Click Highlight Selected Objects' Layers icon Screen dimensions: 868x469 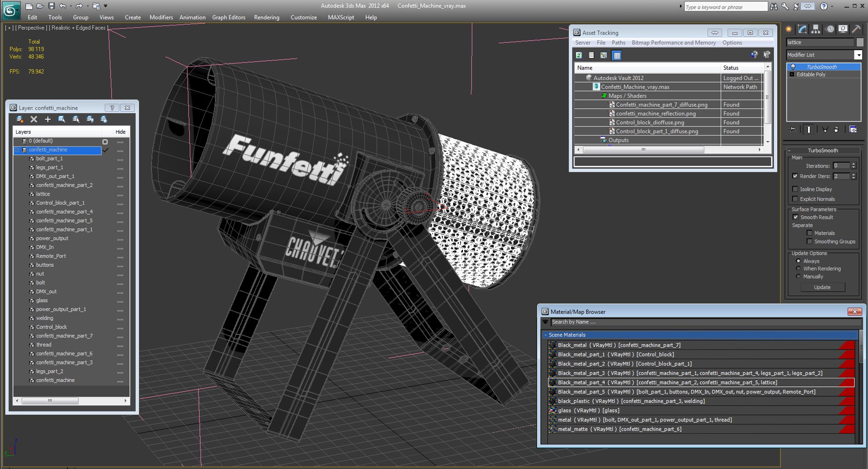(76, 119)
